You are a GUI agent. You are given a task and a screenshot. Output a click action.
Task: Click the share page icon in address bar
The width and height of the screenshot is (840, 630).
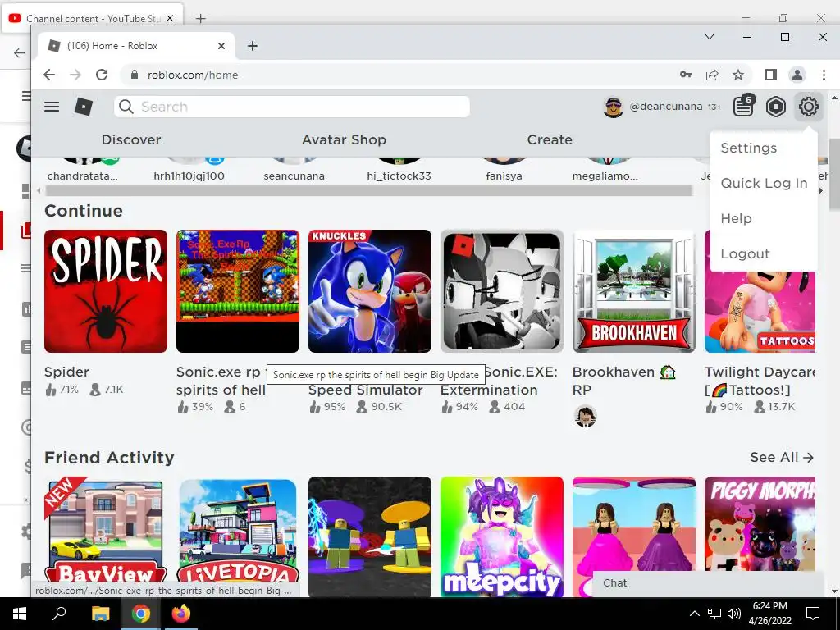coord(712,75)
